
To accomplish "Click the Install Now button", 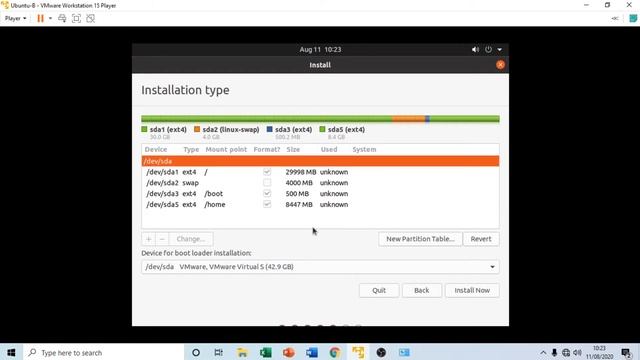I will [x=472, y=290].
